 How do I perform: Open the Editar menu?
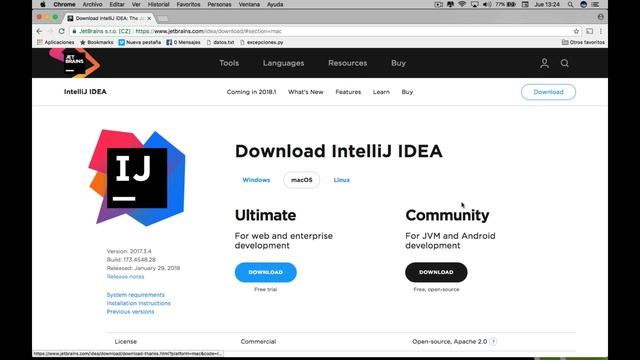point(117,4)
